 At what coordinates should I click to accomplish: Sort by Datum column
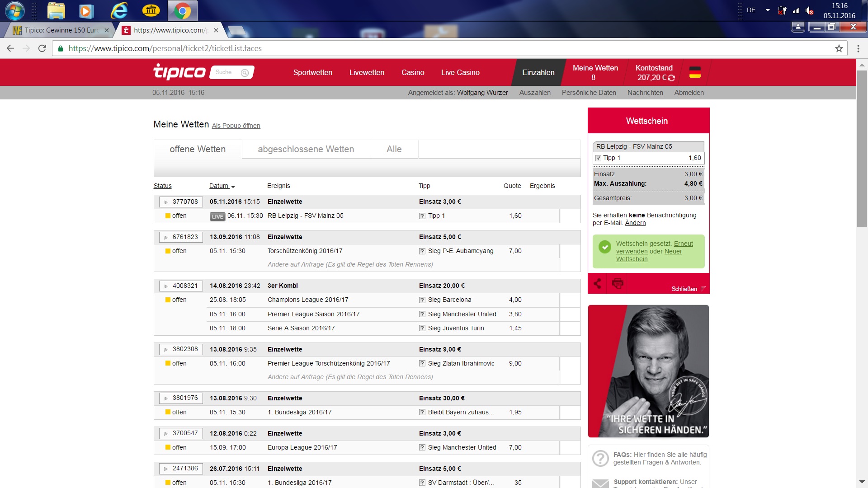click(222, 186)
